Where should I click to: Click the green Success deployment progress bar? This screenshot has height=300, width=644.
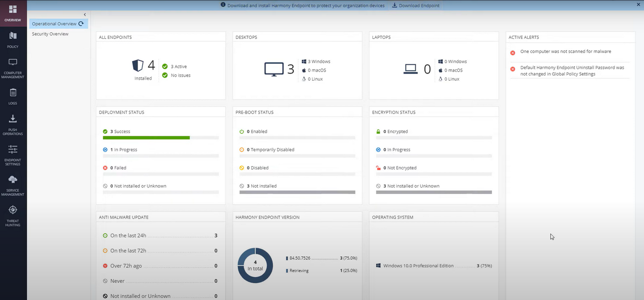pyautogui.click(x=146, y=137)
